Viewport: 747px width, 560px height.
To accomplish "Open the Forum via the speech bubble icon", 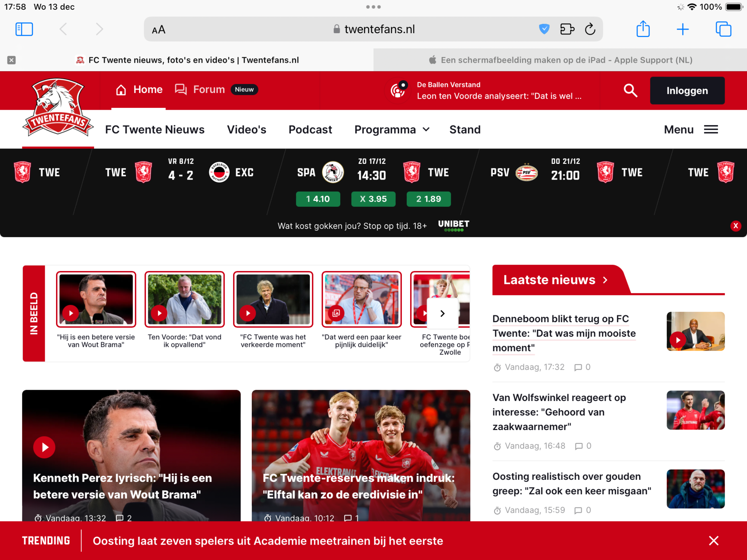I will pyautogui.click(x=181, y=90).
